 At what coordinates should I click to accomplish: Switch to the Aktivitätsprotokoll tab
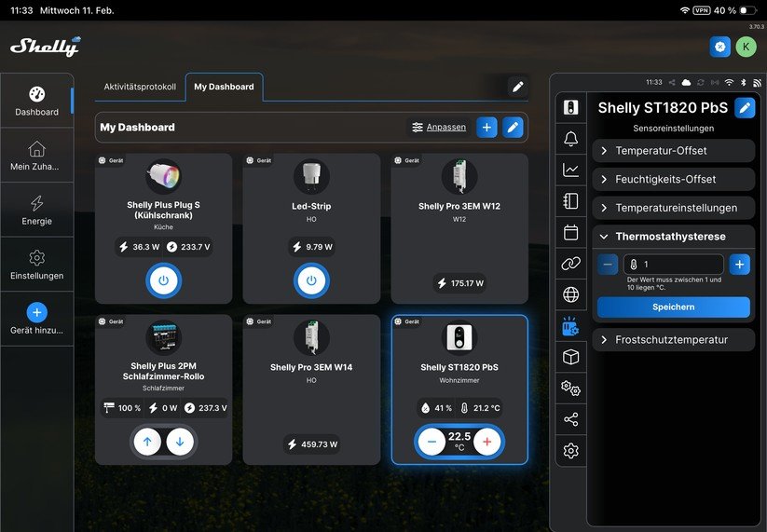[140, 87]
